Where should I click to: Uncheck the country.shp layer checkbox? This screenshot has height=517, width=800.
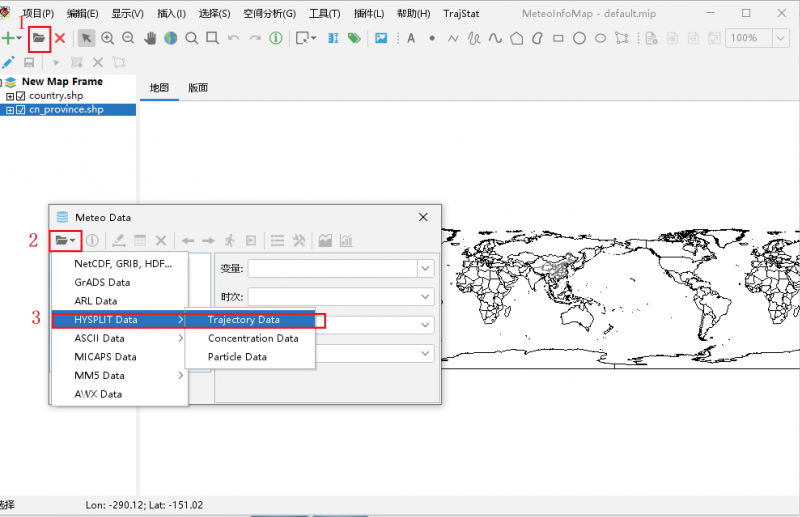21,96
